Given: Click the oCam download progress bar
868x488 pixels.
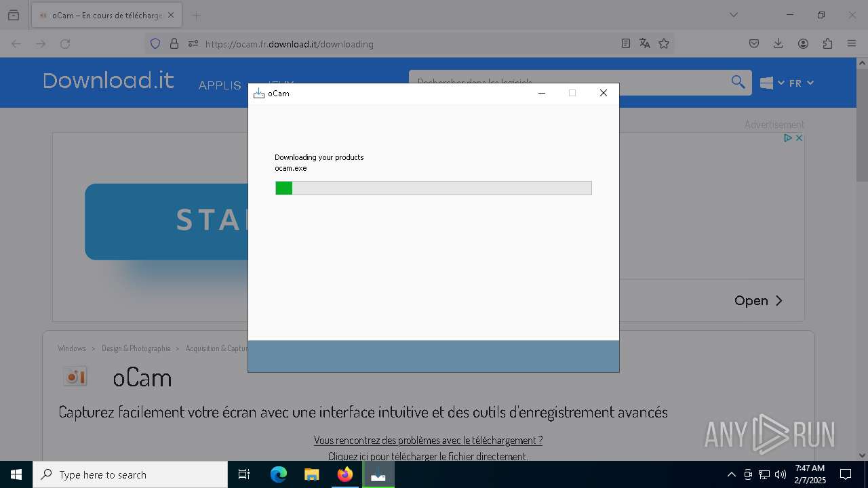Looking at the screenshot, I should pyautogui.click(x=433, y=188).
